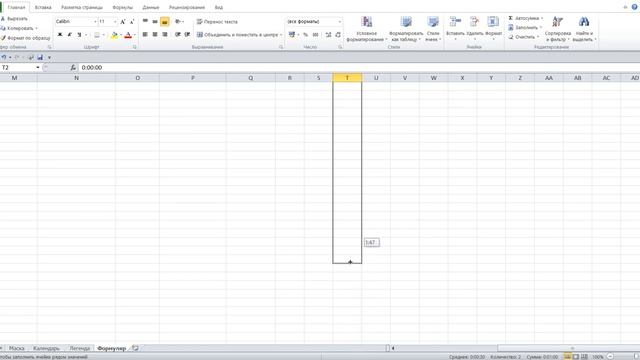Image resolution: width=640 pixels, height=360 pixels.
Task: Apply the yellow fill color
Action: tap(114, 35)
